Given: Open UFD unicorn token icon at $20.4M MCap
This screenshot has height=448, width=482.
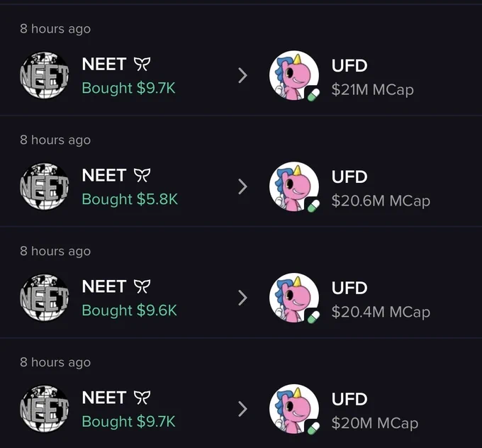Looking at the screenshot, I should pyautogui.click(x=294, y=298).
